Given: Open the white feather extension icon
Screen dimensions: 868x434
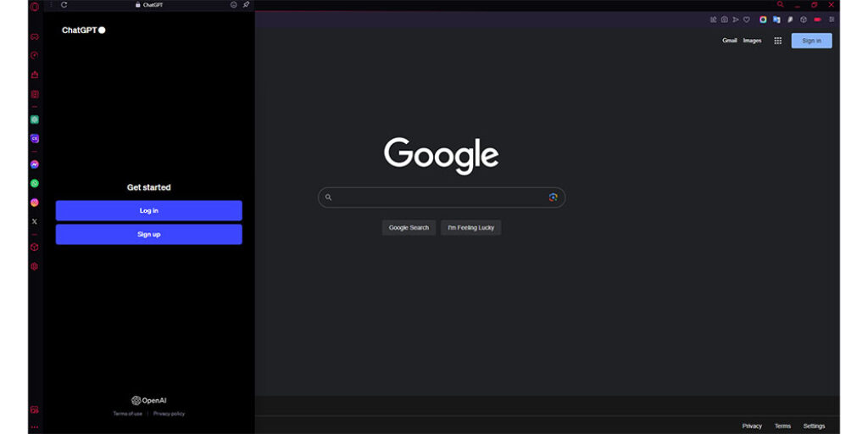Looking at the screenshot, I should pyautogui.click(x=791, y=19).
